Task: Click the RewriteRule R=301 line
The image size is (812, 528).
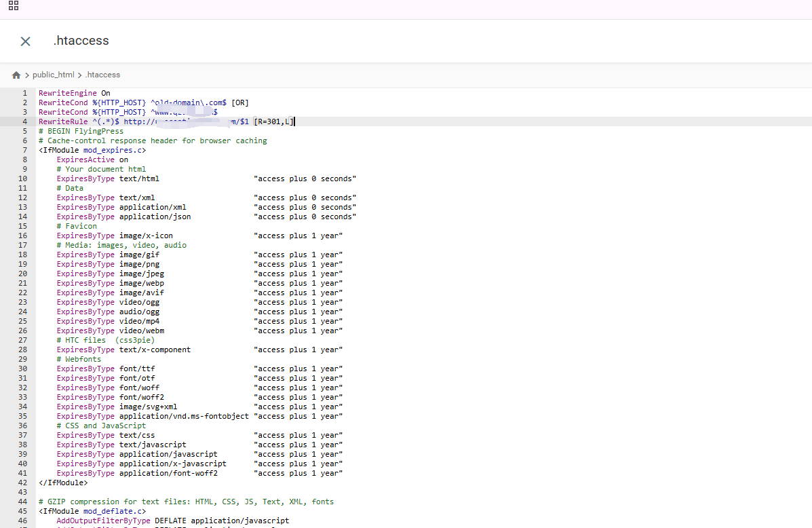Action: pyautogui.click(x=167, y=121)
